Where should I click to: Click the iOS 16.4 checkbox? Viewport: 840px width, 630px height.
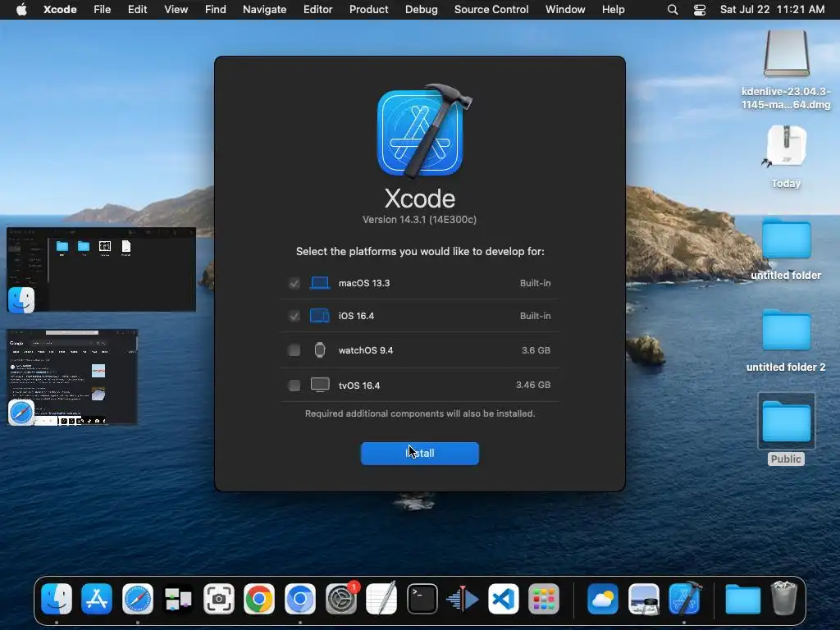click(294, 316)
